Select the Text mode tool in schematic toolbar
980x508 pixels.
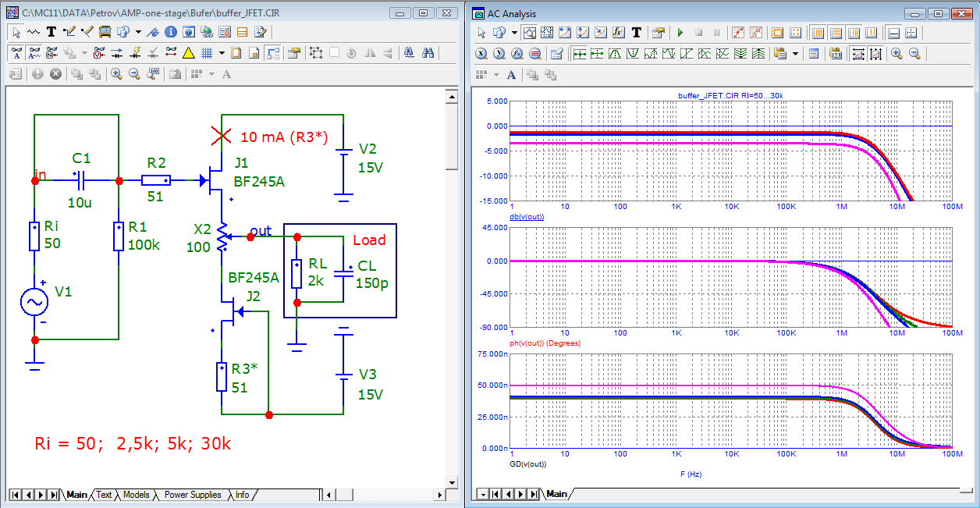tap(51, 32)
